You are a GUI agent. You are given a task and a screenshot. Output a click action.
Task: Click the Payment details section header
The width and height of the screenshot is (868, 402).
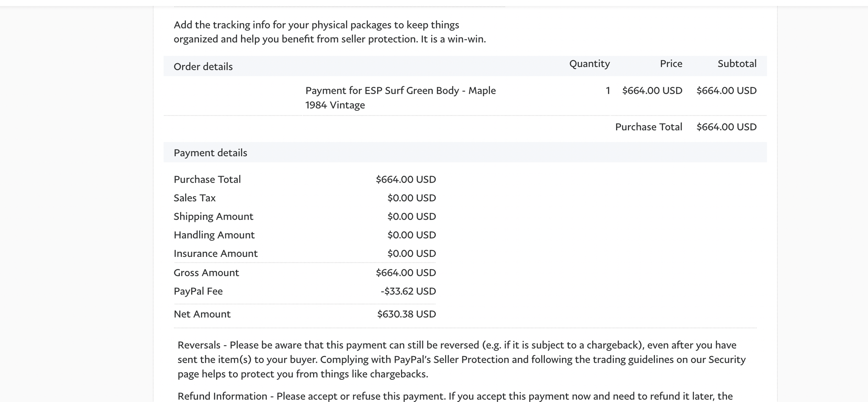point(210,152)
